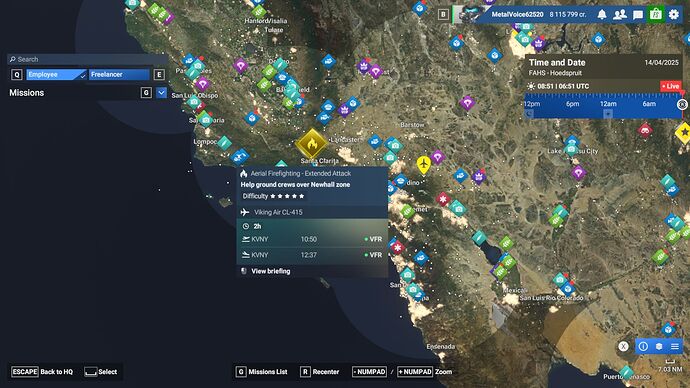Open Missions List from the bottom bar
Image resolution: width=690 pixels, height=388 pixels.
click(x=262, y=372)
